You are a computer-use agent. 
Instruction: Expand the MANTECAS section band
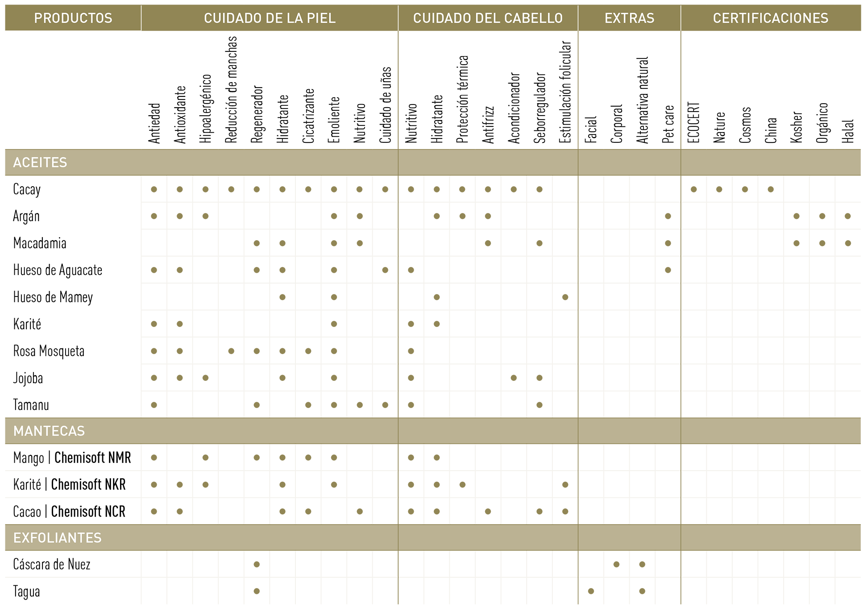[49, 431]
